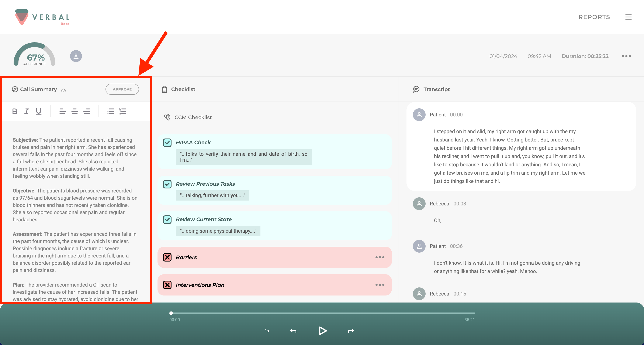Insert a bulleted list
Screen dimensions: 644x345
[x=111, y=111]
